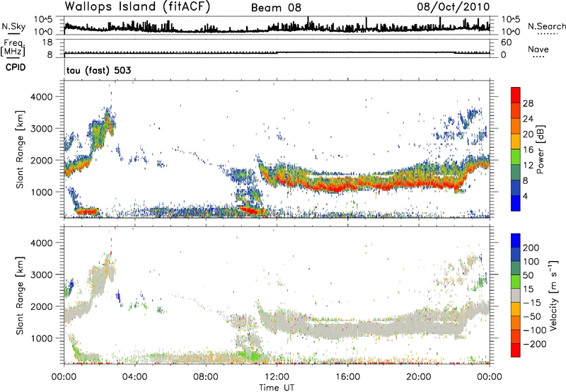Click the 'Beam 08' label
Viewport: 566px width, 392px height.
pos(276,8)
